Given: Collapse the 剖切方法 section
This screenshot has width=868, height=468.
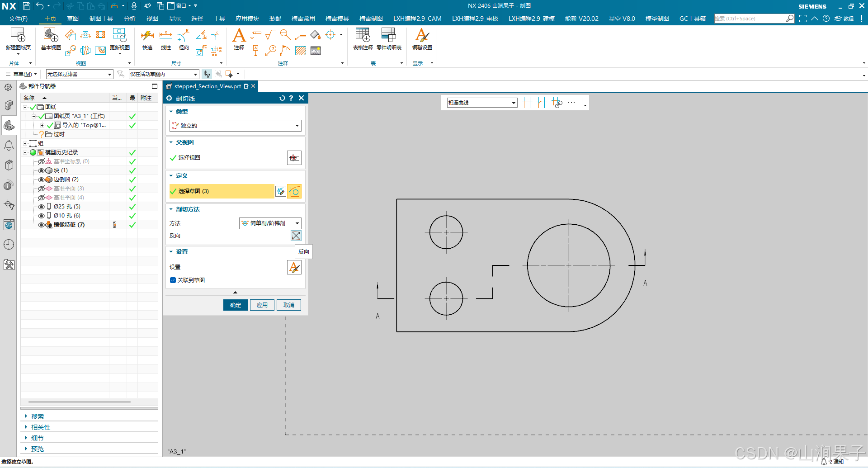Looking at the screenshot, I should 171,209.
